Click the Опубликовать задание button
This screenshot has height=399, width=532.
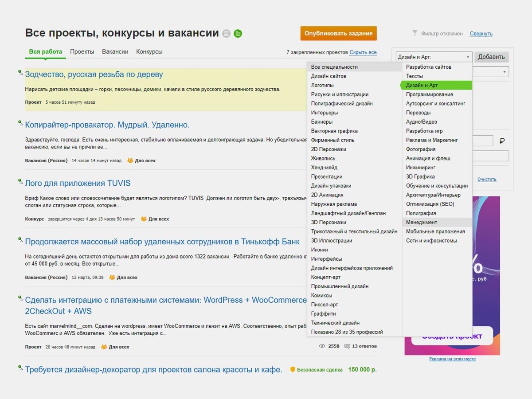point(338,33)
